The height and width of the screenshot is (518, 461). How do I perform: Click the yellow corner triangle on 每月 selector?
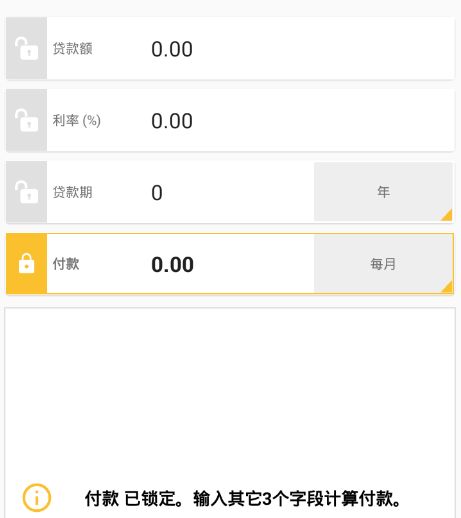pyautogui.click(x=447, y=287)
